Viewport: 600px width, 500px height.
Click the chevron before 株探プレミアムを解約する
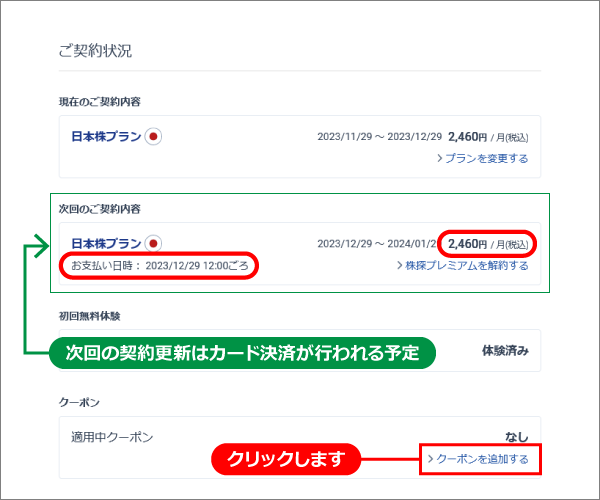[x=400, y=265]
